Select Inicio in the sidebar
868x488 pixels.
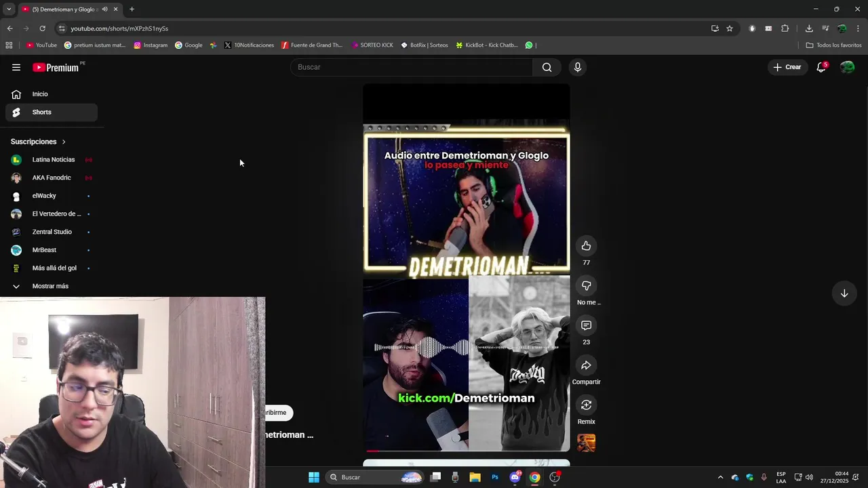(52, 94)
